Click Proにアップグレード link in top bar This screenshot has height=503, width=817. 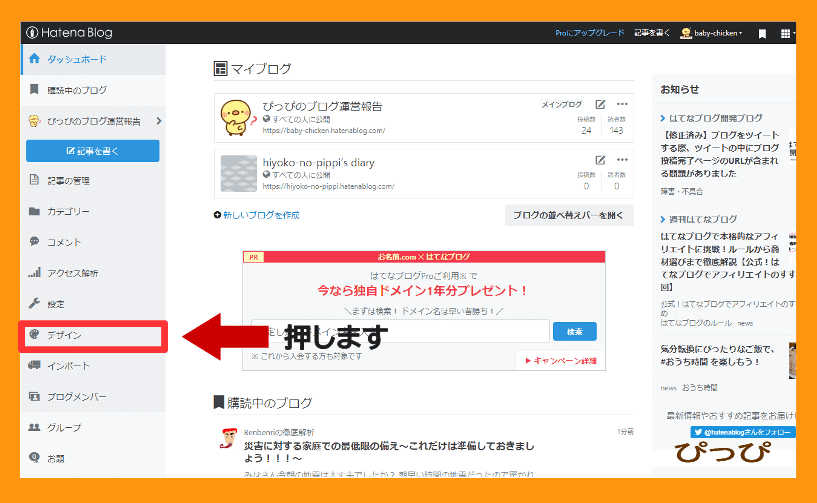click(x=589, y=33)
